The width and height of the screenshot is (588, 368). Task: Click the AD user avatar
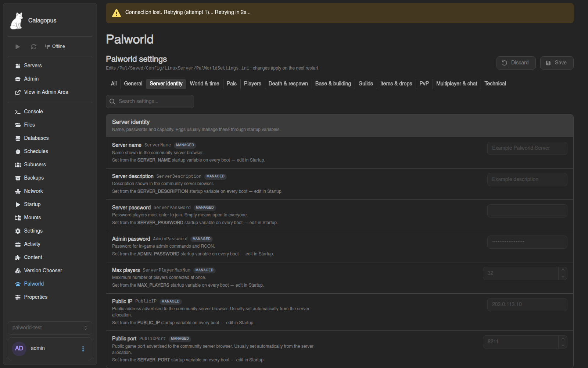click(19, 348)
